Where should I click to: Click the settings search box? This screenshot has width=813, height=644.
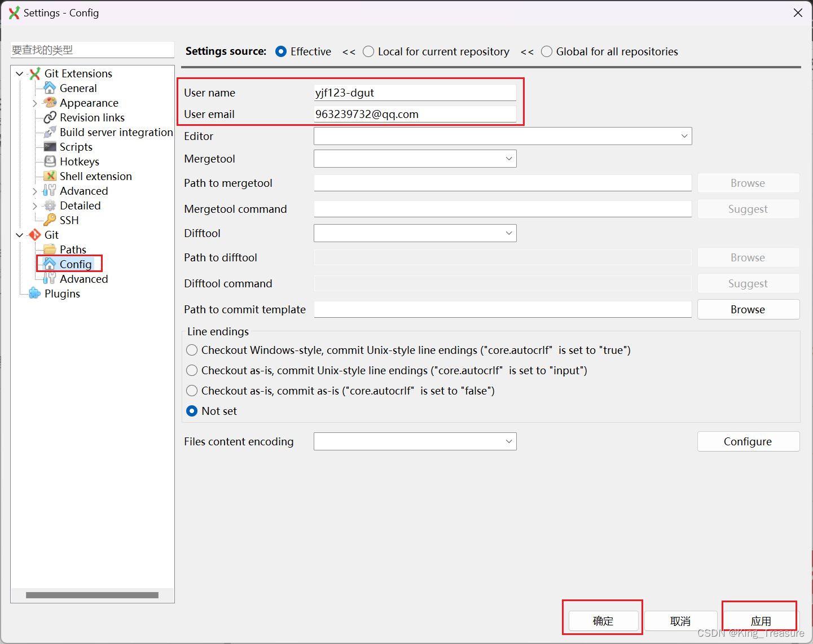[x=93, y=50]
